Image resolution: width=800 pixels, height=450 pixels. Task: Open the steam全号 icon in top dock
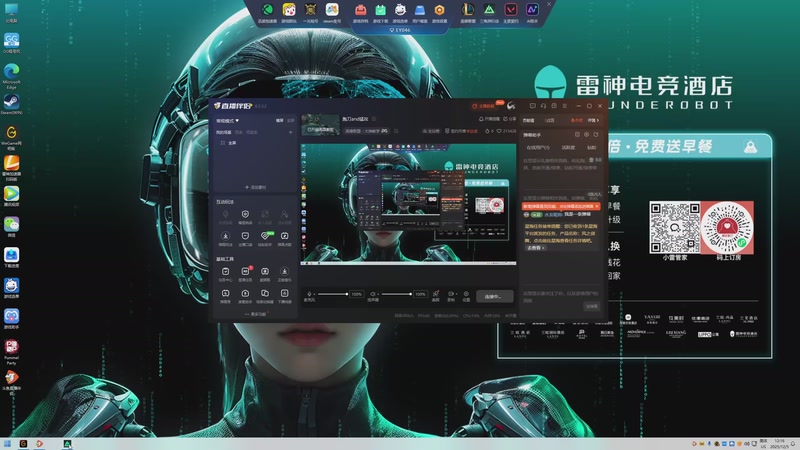332,9
